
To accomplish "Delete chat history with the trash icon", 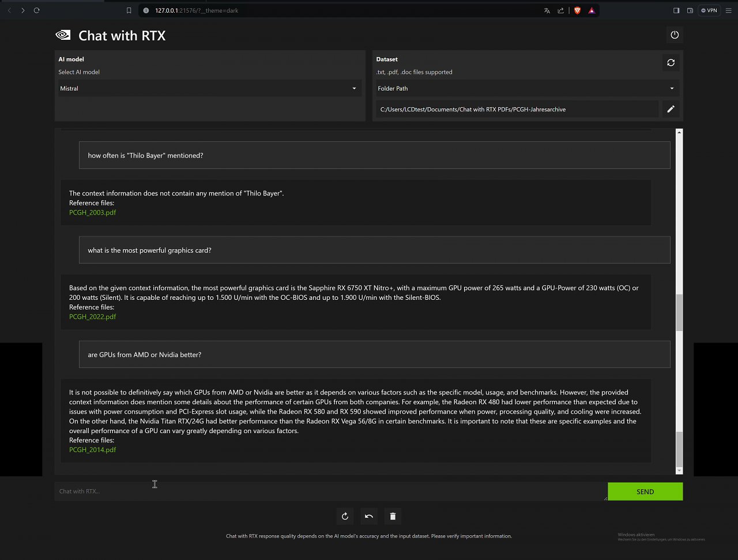I will [393, 516].
